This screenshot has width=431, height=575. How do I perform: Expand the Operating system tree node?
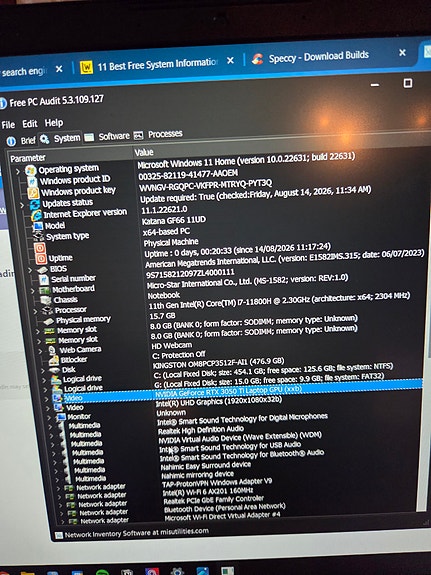pyautogui.click(x=18, y=171)
